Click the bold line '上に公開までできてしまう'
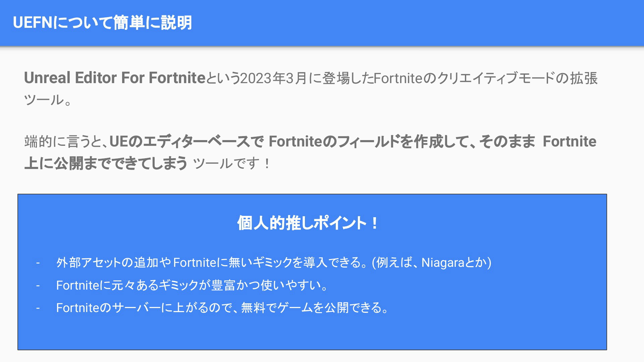Screen dimensions: 644x362 pyautogui.click(x=106, y=163)
